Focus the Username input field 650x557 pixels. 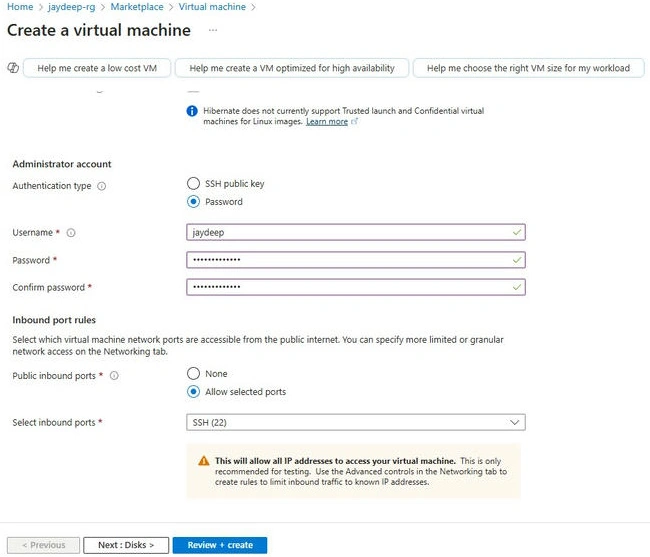pos(356,232)
